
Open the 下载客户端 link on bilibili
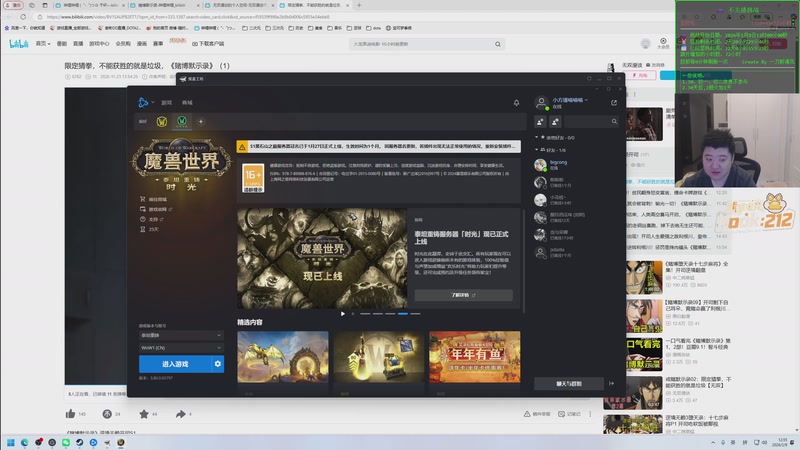(208, 44)
